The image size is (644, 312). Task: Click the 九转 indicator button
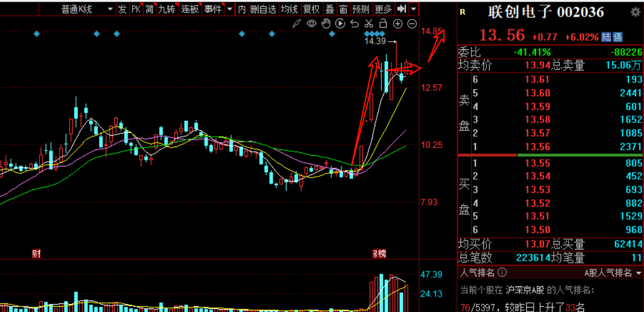click(167, 9)
